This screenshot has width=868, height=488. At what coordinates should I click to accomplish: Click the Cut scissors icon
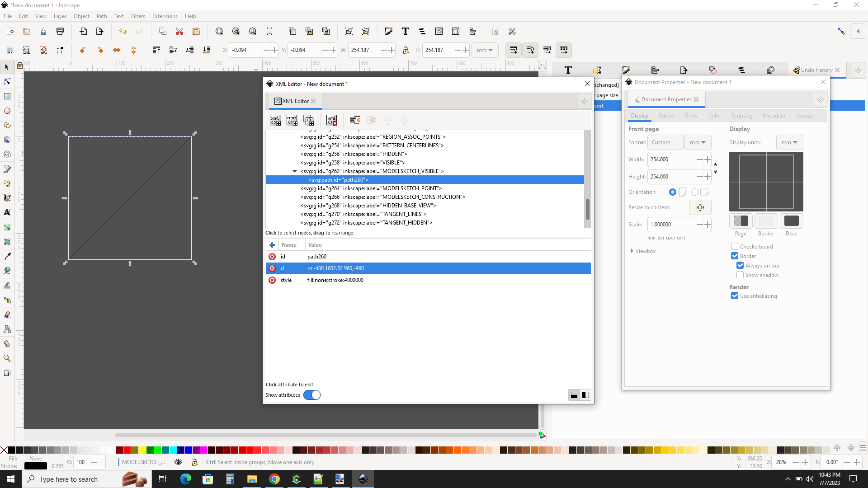click(179, 32)
